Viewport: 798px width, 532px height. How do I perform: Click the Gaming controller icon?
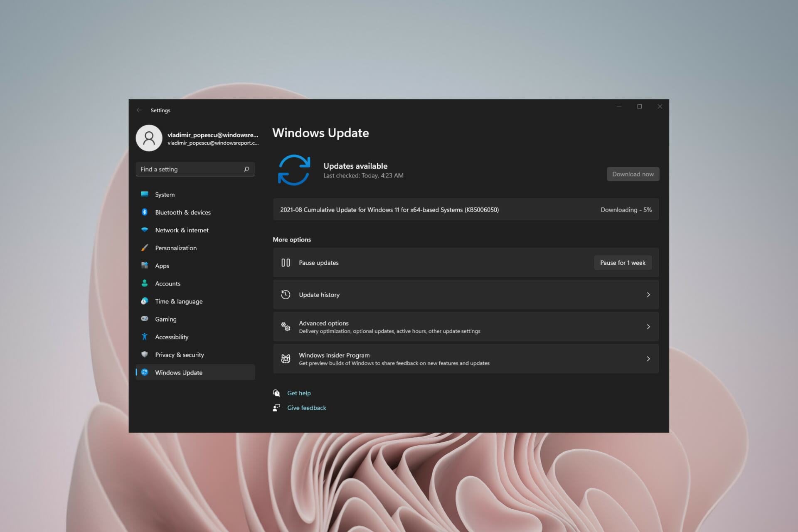(145, 319)
